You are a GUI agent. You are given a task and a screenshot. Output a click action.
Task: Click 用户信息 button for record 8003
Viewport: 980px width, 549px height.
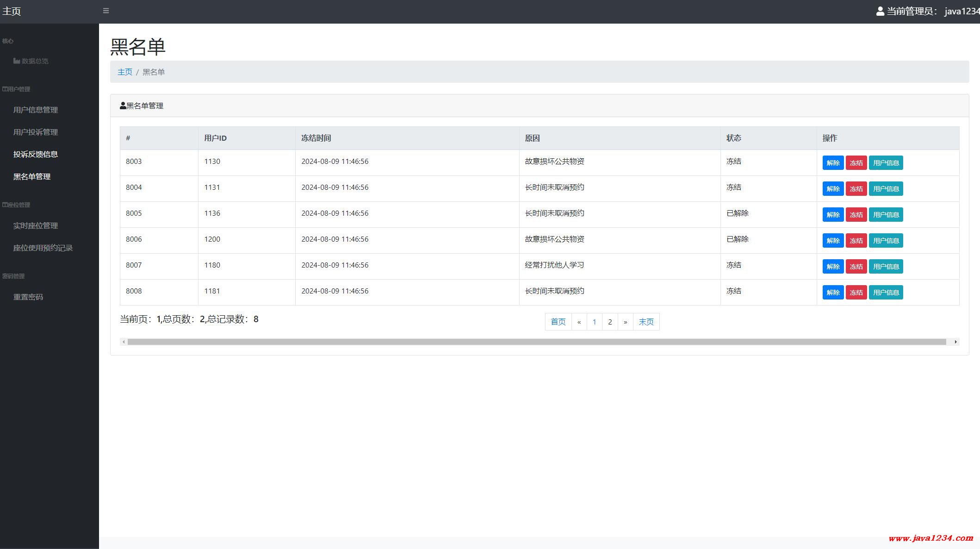click(886, 163)
